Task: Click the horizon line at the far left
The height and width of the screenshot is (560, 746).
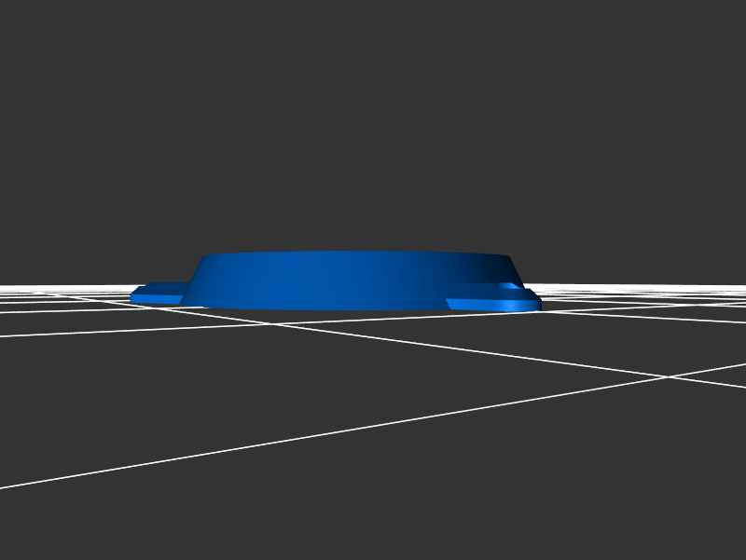Action: pyautogui.click(x=19, y=285)
